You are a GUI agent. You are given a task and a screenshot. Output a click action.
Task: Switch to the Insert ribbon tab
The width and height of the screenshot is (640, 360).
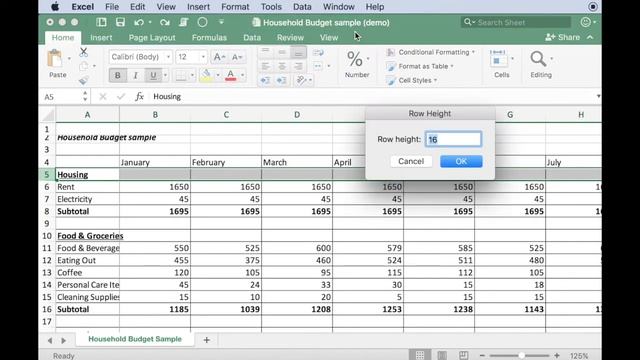tap(101, 38)
